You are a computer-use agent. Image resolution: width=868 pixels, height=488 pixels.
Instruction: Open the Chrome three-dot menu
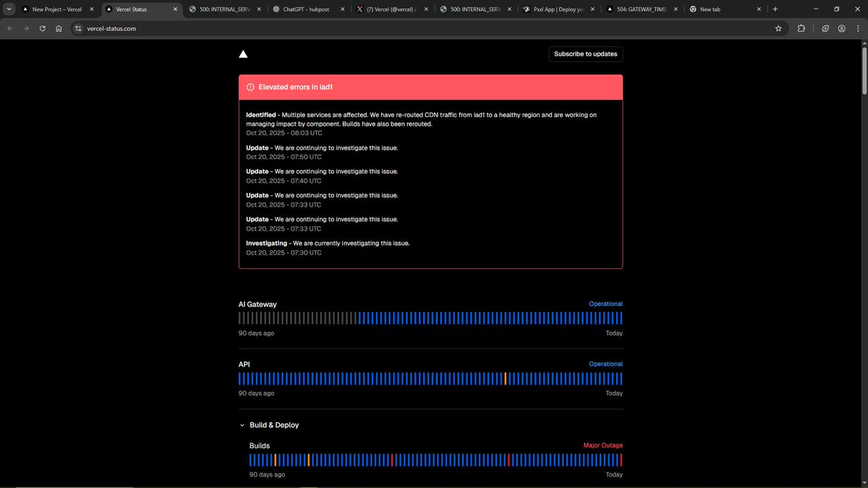point(858,28)
